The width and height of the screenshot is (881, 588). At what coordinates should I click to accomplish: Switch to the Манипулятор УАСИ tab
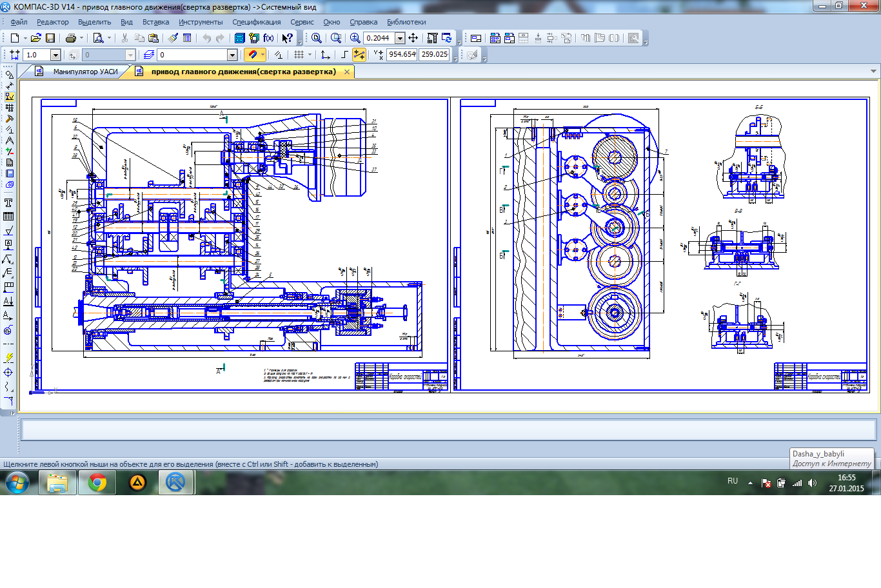[x=85, y=72]
